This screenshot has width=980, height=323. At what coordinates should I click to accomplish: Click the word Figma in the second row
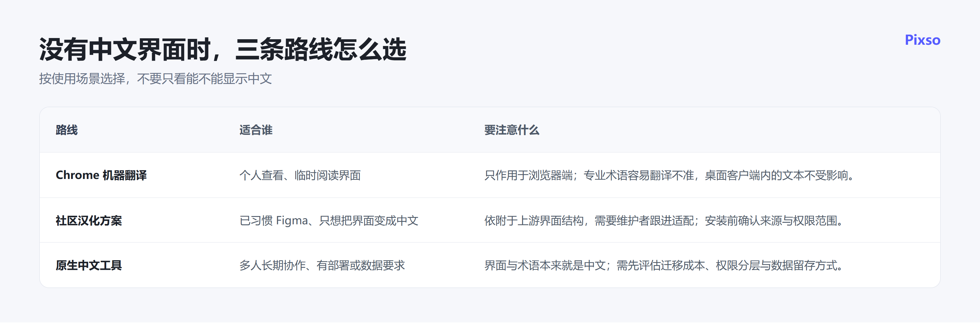tap(292, 221)
